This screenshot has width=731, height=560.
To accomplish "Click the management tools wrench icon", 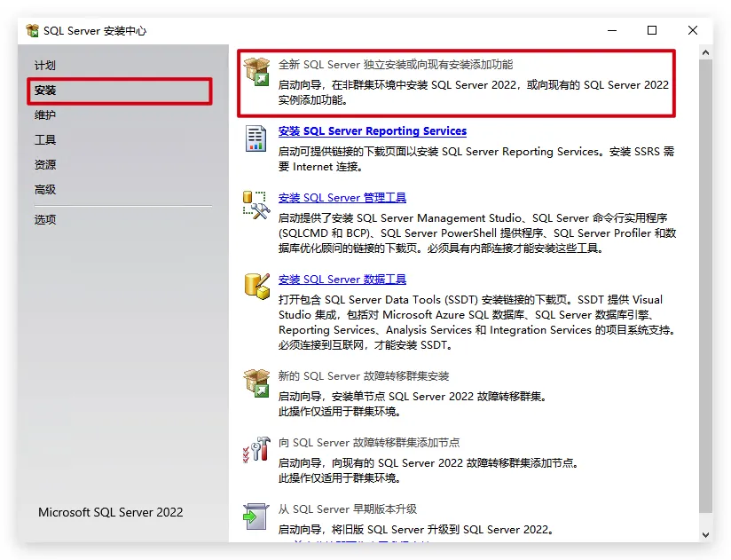I will click(x=256, y=205).
